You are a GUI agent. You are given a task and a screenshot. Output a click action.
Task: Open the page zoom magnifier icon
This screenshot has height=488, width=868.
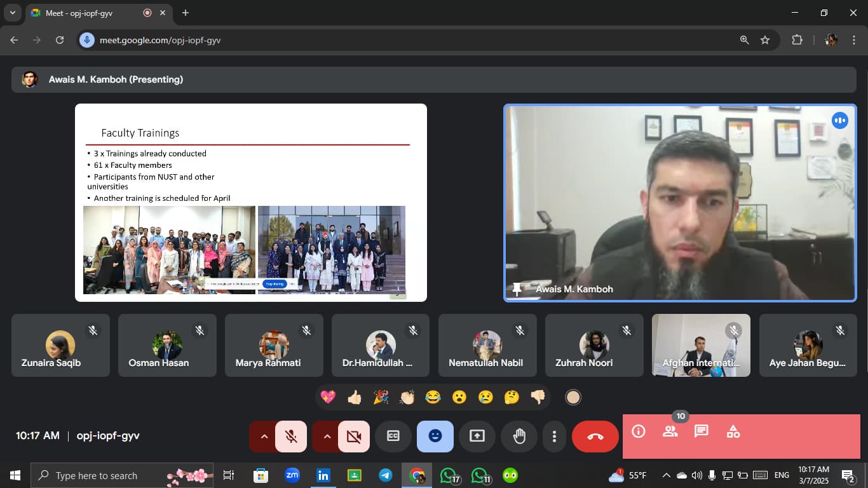coord(744,40)
